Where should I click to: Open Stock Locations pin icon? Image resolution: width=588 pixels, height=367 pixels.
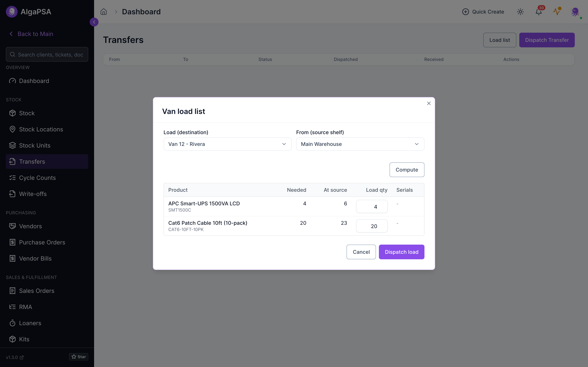tap(12, 129)
